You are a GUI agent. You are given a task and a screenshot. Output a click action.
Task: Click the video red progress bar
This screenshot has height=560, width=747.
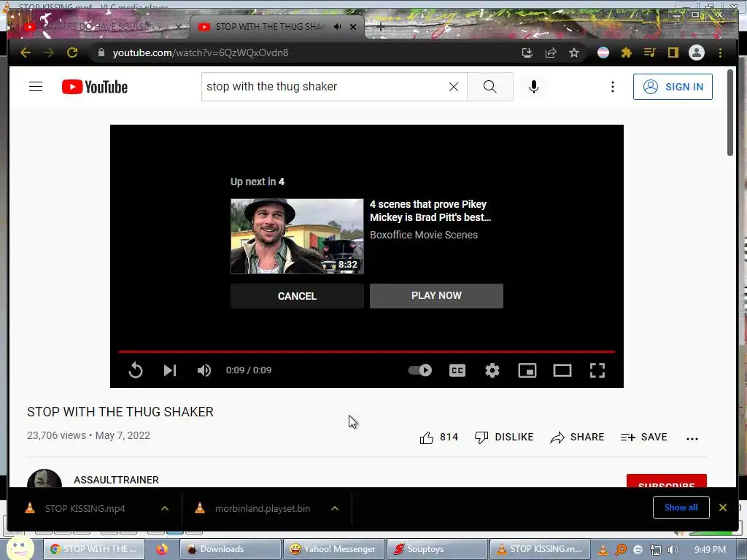pyautogui.click(x=367, y=352)
